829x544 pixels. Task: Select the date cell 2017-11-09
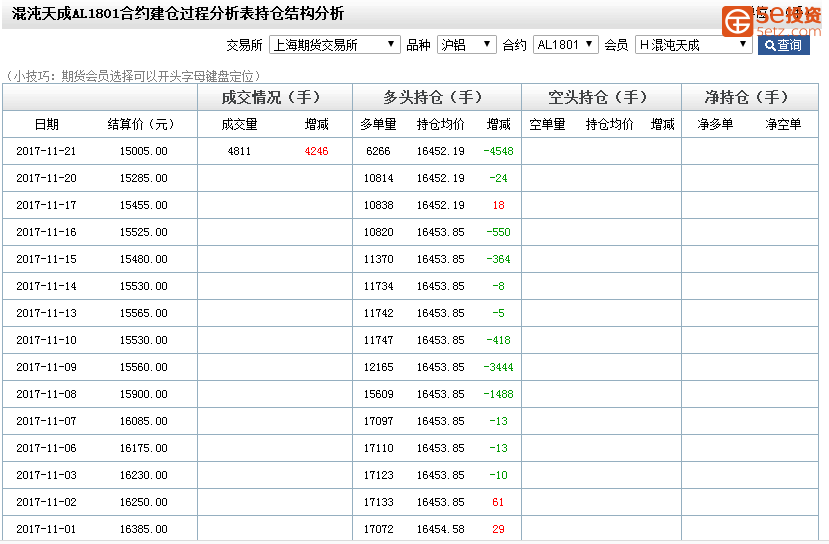47,367
